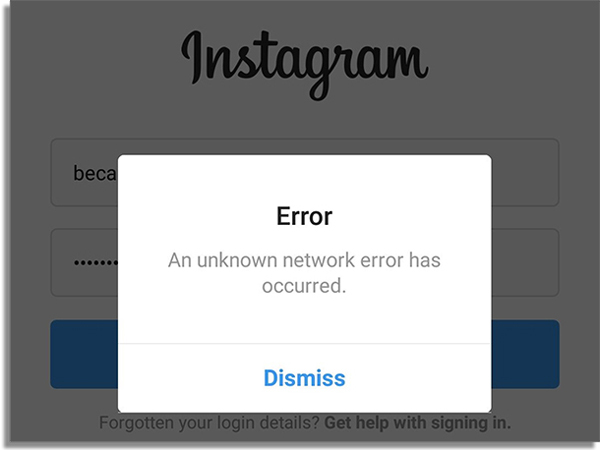Select the 'Error' dialog heading
The image size is (600, 450).
(304, 217)
